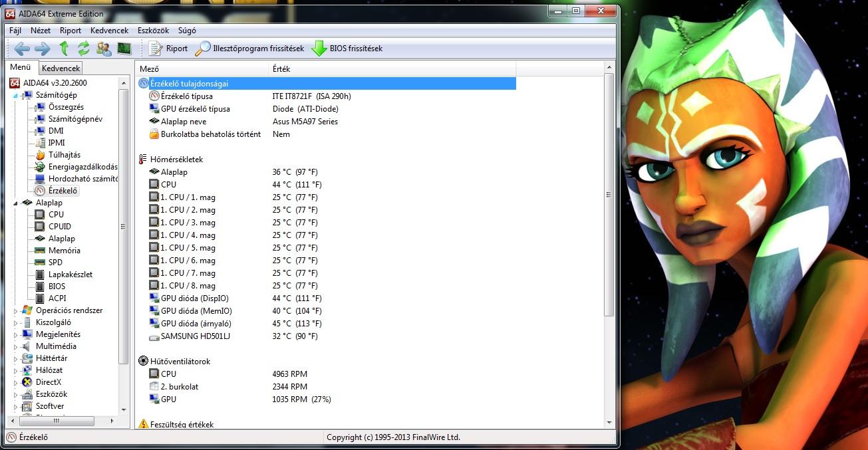
Task: Open the Nézet menu
Action: tap(41, 31)
